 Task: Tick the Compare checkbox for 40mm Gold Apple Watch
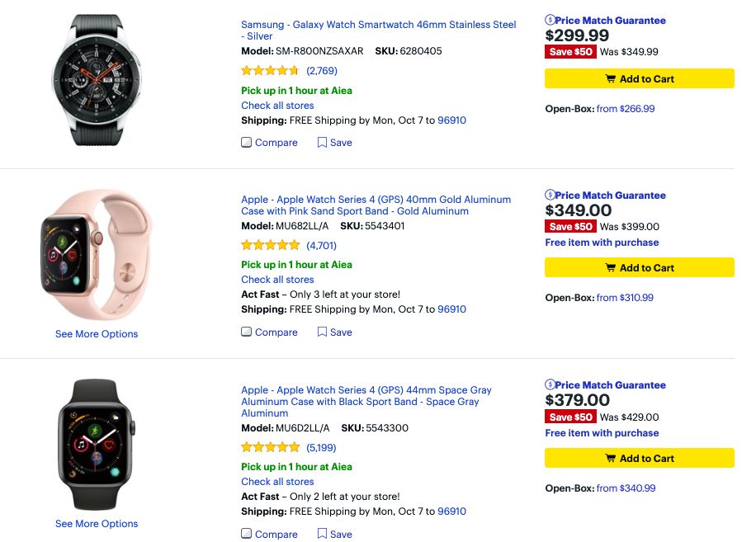point(247,332)
